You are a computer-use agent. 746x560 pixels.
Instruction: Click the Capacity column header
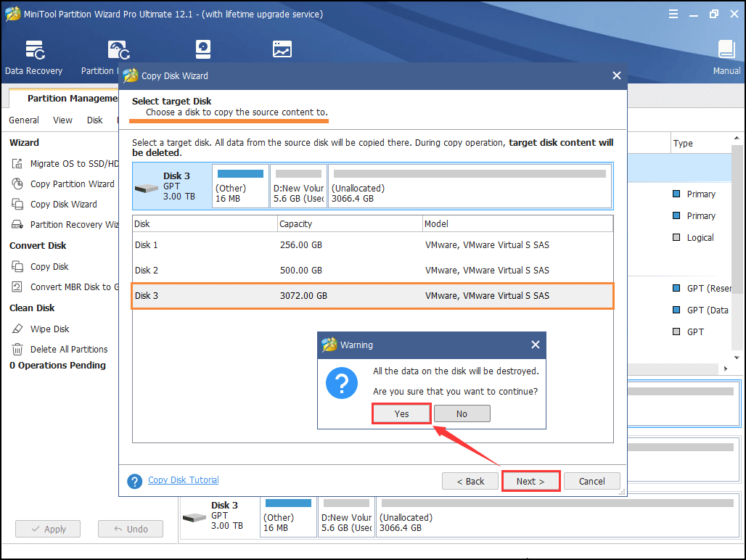click(350, 223)
